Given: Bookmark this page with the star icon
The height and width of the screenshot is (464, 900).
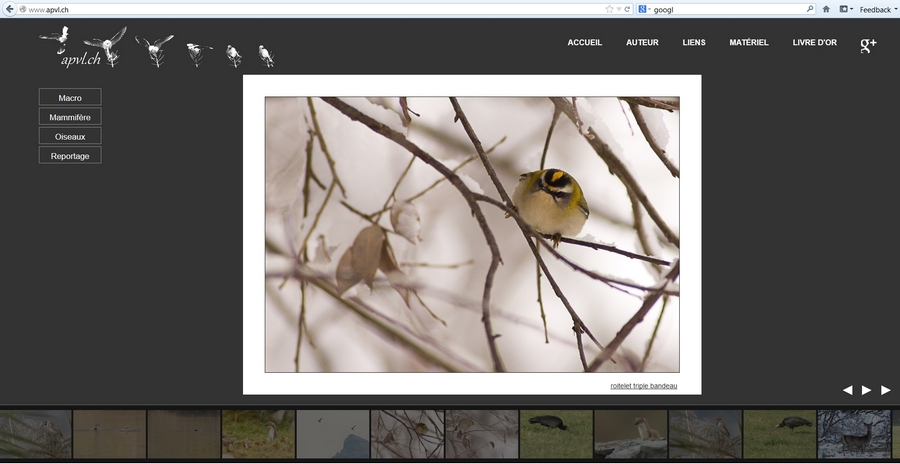Looking at the screenshot, I should pos(609,9).
